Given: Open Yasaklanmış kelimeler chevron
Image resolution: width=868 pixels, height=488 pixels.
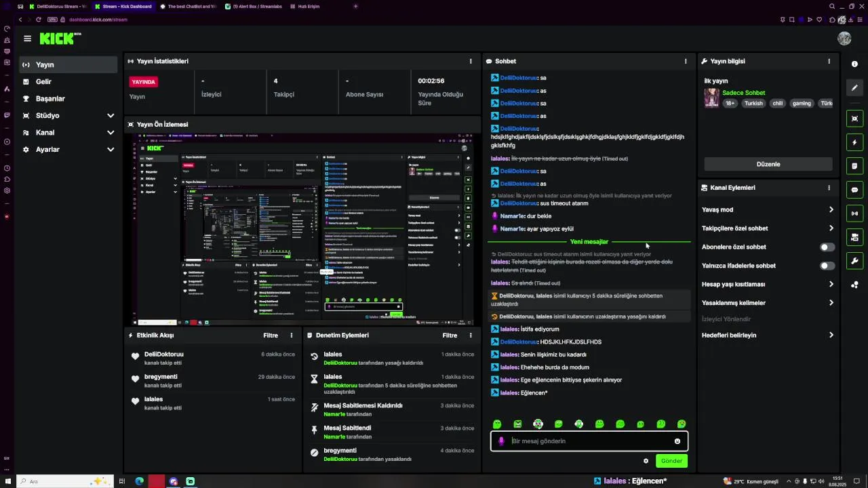Looking at the screenshot, I should (831, 303).
